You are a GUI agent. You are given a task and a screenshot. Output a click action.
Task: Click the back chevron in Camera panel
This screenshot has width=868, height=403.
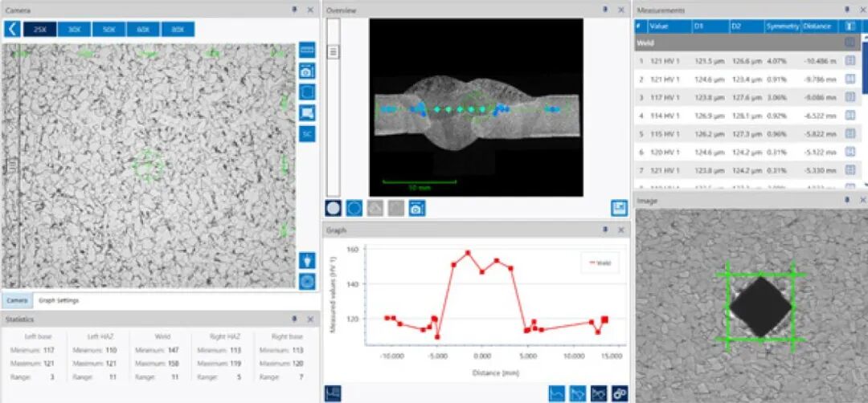tap(12, 29)
